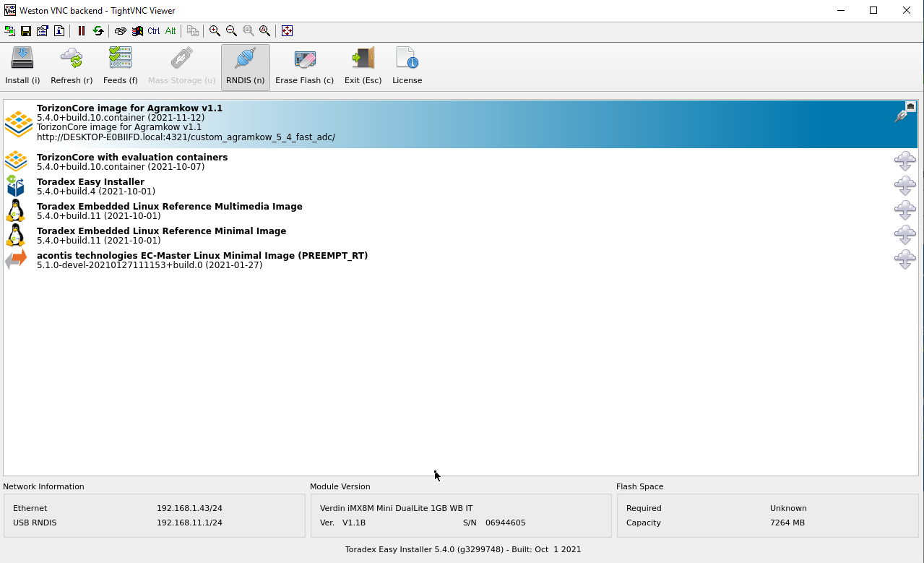Enable auto zoom mode

pos(264,31)
